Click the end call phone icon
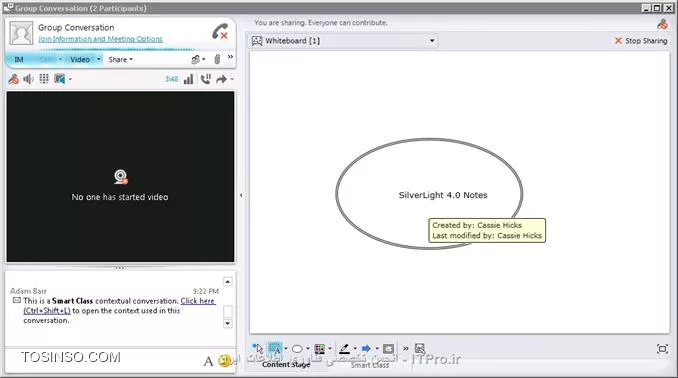The height and width of the screenshot is (378, 678). tap(220, 32)
